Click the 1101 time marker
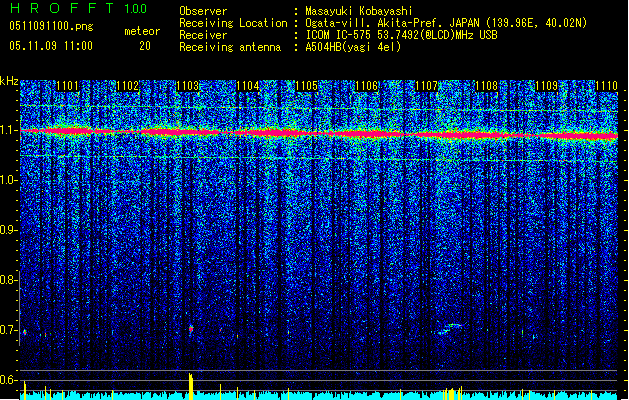The height and width of the screenshot is (400, 629). 67,86
